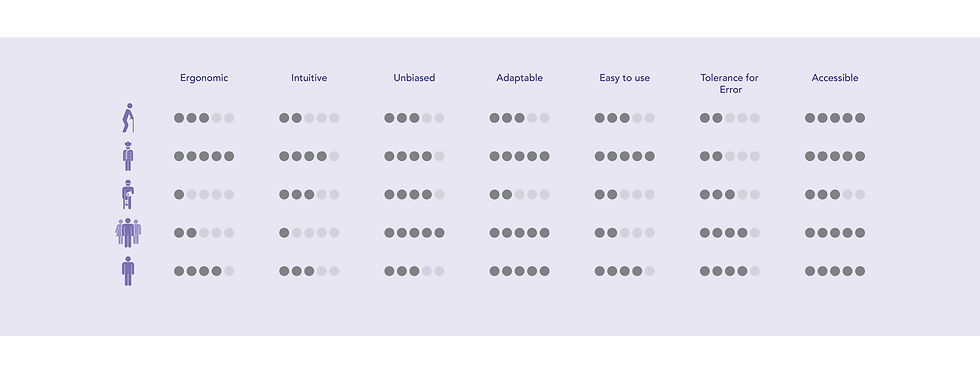Screen dimensions: 980x376
Task: Select the Tolerance for Error heading
Action: pyautogui.click(x=729, y=84)
